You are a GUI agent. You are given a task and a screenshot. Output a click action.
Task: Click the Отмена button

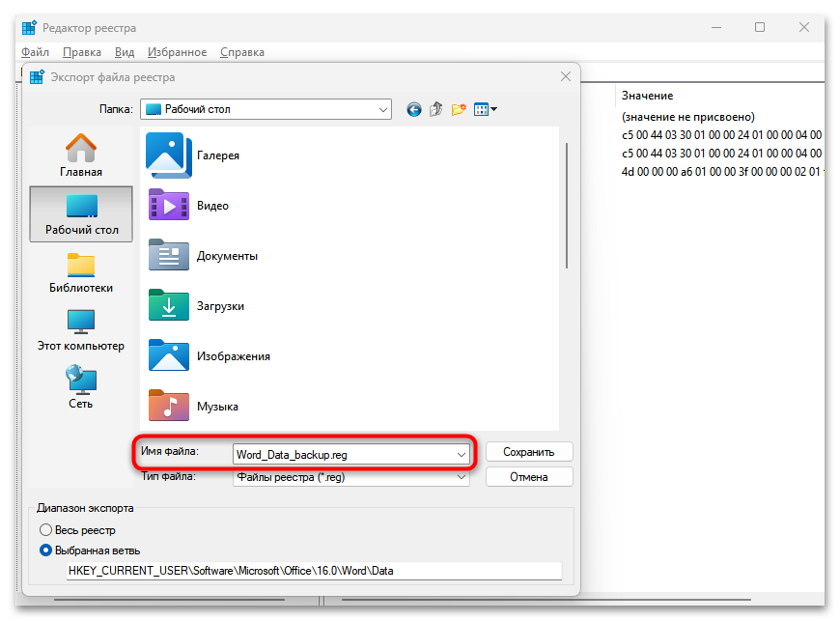[x=529, y=476]
